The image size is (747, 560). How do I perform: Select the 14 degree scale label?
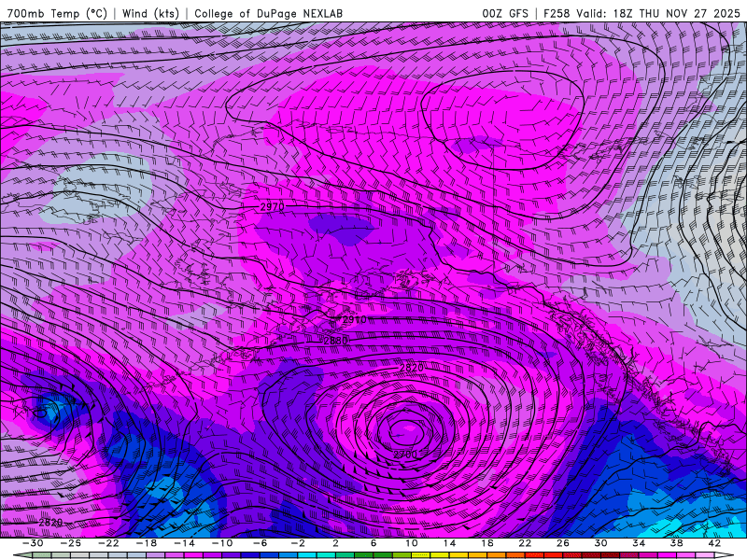449,543
